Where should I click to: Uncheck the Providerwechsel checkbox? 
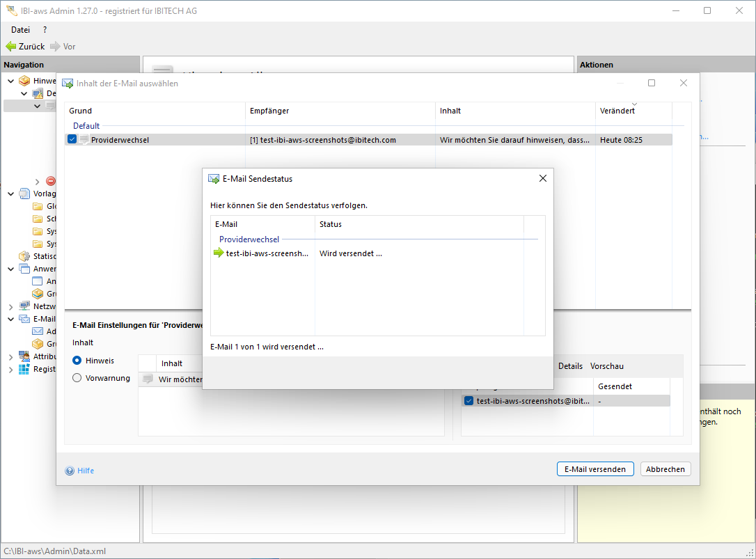point(72,140)
